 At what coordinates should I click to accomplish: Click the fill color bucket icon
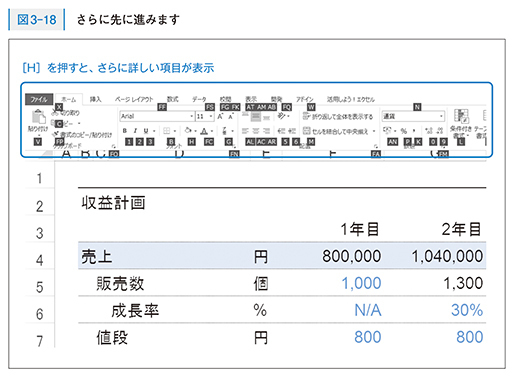pos(188,130)
